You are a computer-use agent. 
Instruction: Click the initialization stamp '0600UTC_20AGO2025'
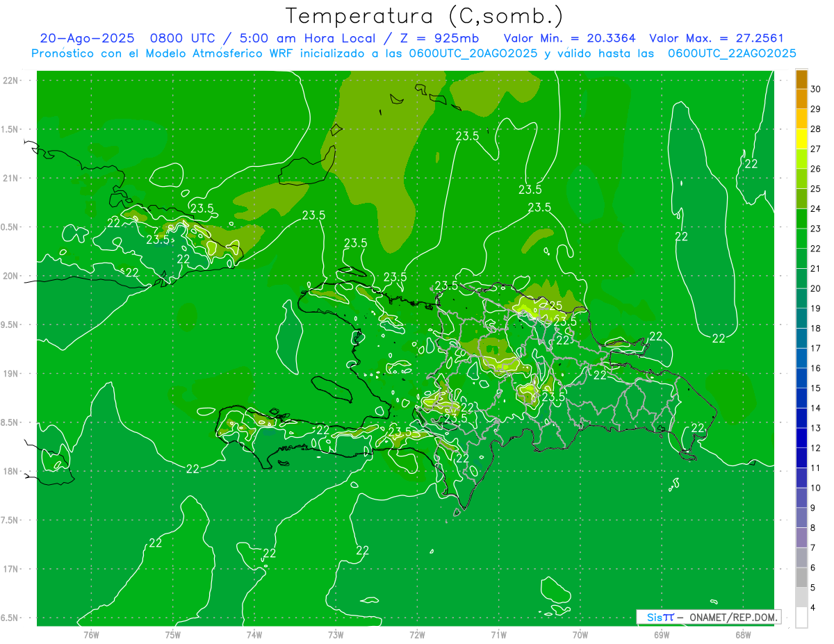(x=473, y=53)
